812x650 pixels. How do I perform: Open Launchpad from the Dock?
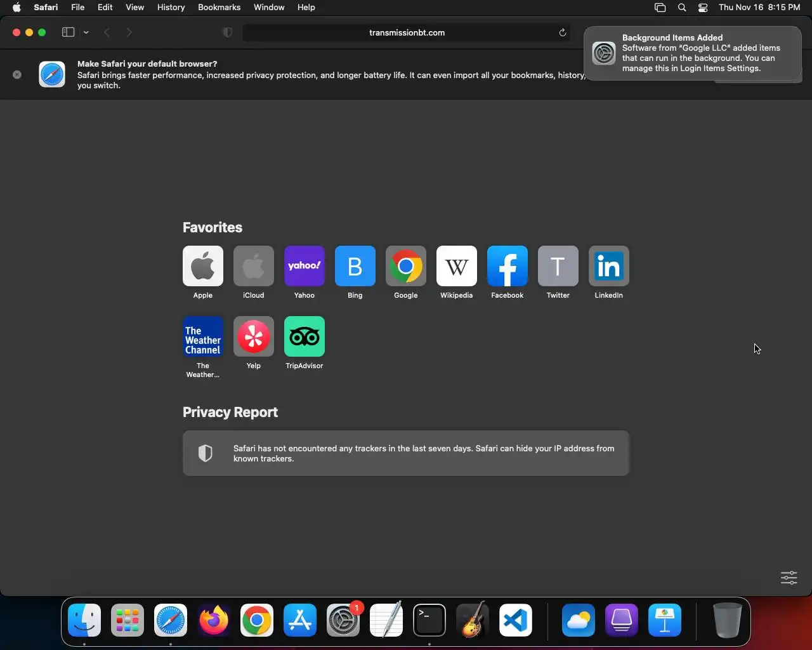click(128, 620)
